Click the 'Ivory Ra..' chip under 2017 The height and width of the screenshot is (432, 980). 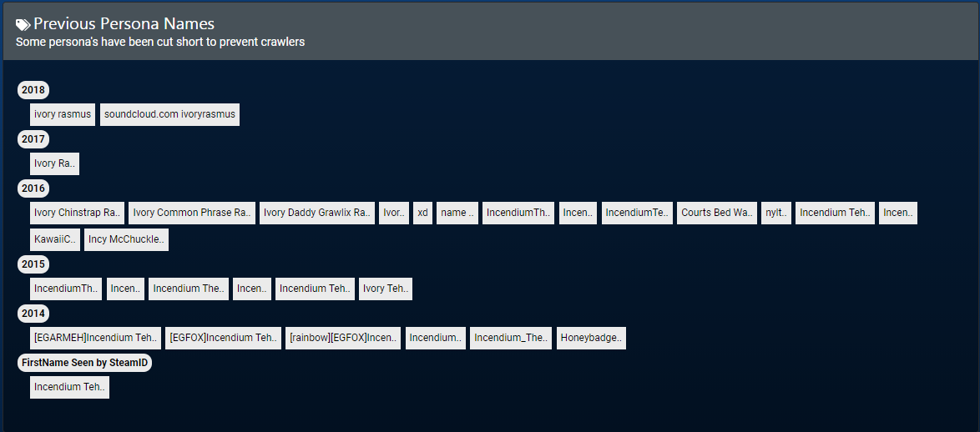tap(54, 163)
